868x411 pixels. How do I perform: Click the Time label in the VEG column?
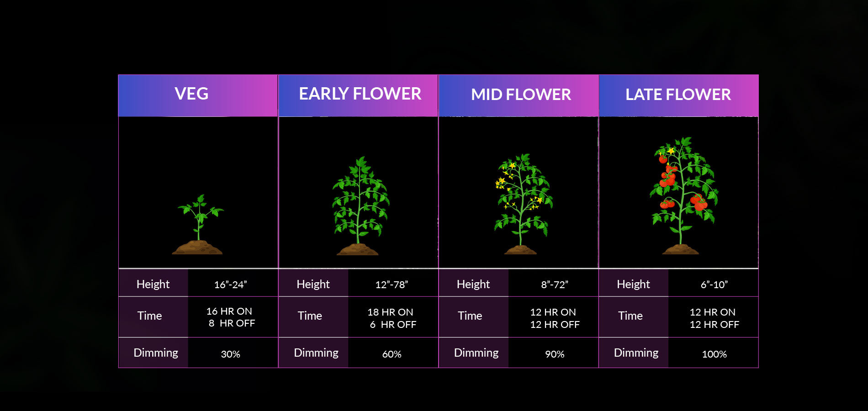150,316
